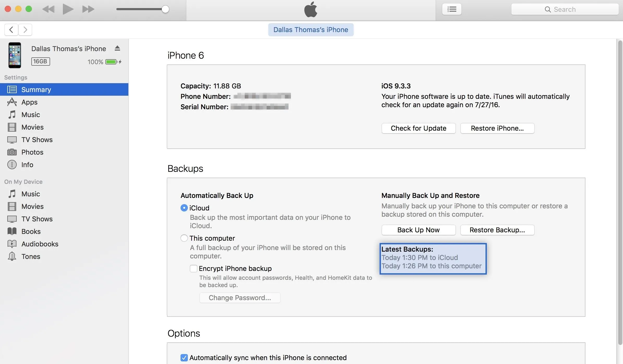Click the TV icon under On My Device

tap(12, 219)
